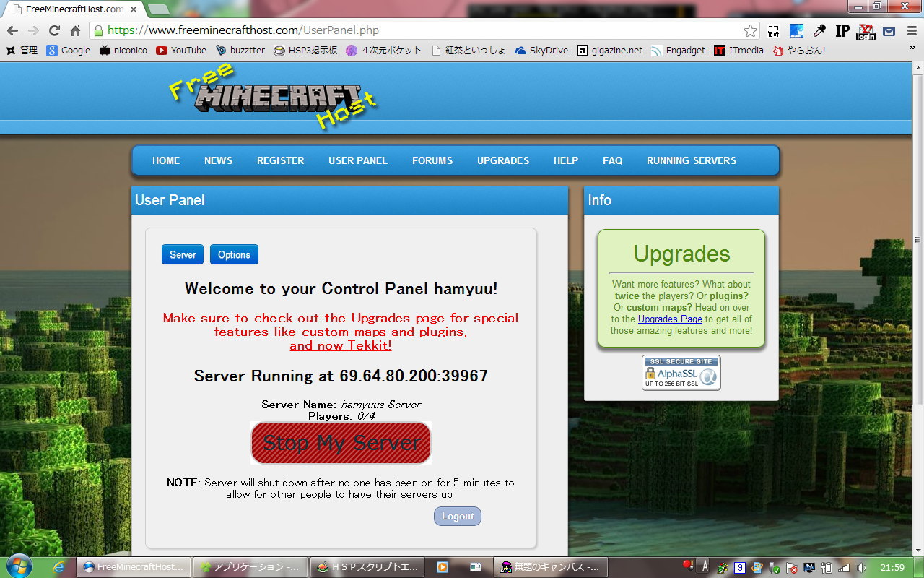Click the green SSL padlock icon
924x578 pixels.
(x=98, y=30)
